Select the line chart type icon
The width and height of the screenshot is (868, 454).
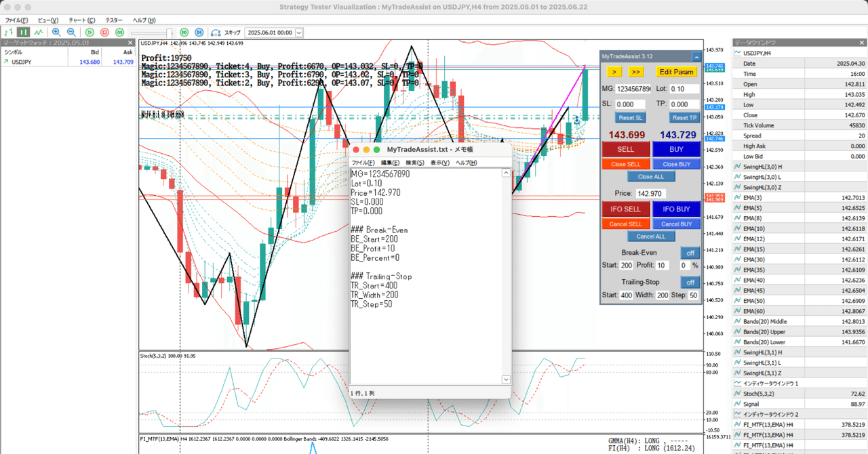click(39, 32)
